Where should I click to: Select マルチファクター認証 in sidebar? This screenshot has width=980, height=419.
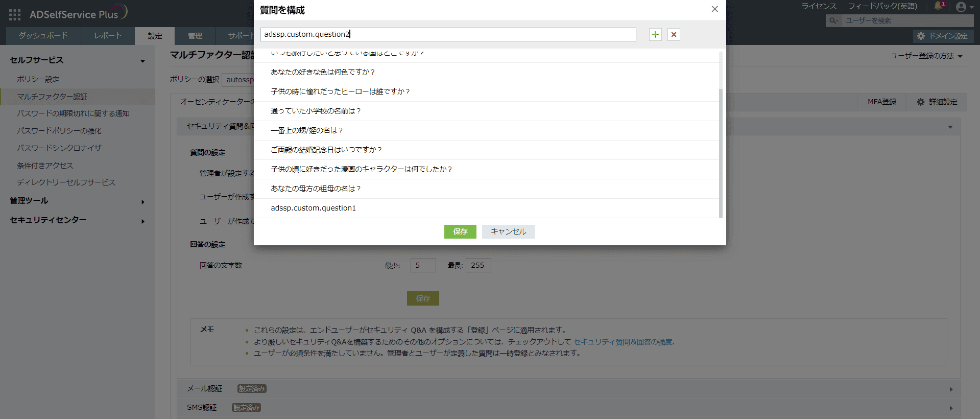(52, 97)
